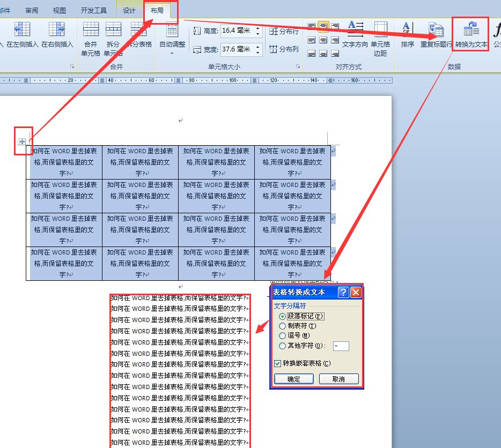Click the 确定 button in dialog
This screenshot has width=501, height=448.
(x=293, y=379)
